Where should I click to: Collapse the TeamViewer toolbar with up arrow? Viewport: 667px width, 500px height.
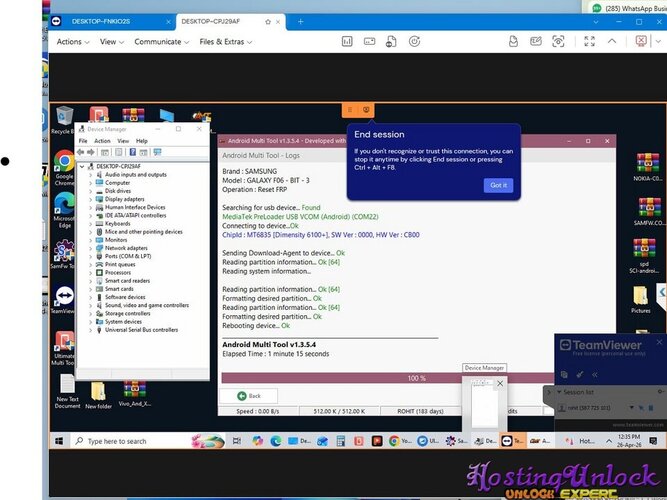(612, 41)
